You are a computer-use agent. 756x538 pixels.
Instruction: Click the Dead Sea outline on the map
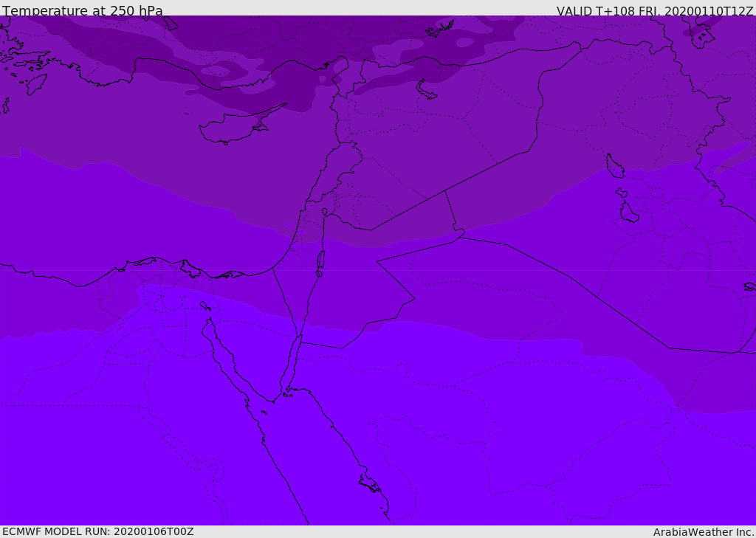320,263
